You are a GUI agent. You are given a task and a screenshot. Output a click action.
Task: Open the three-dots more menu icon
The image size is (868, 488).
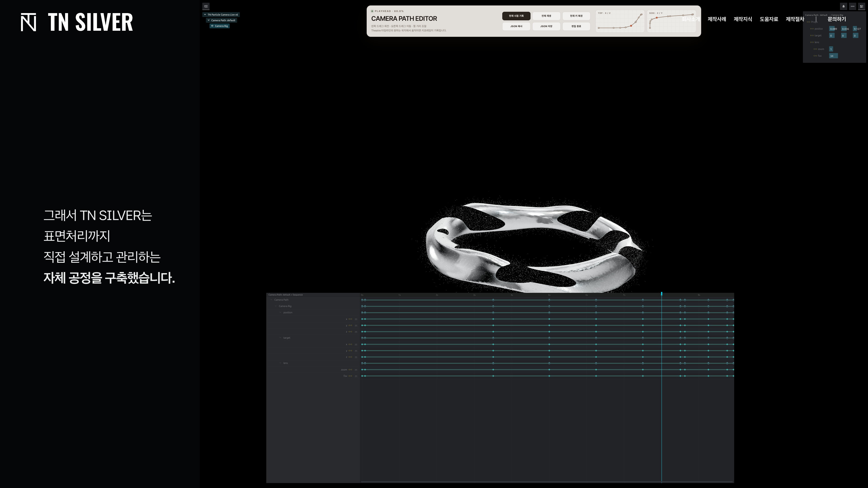coord(852,6)
